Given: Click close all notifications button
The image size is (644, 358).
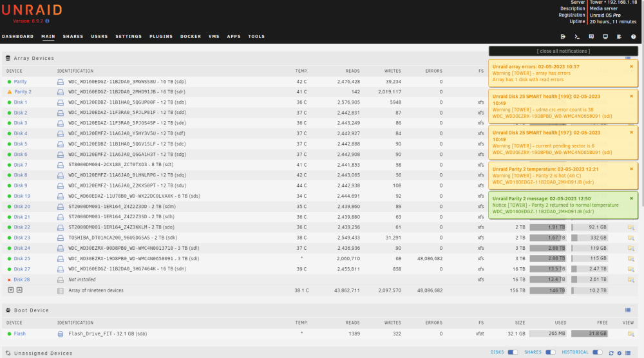Looking at the screenshot, I should coord(563,52).
